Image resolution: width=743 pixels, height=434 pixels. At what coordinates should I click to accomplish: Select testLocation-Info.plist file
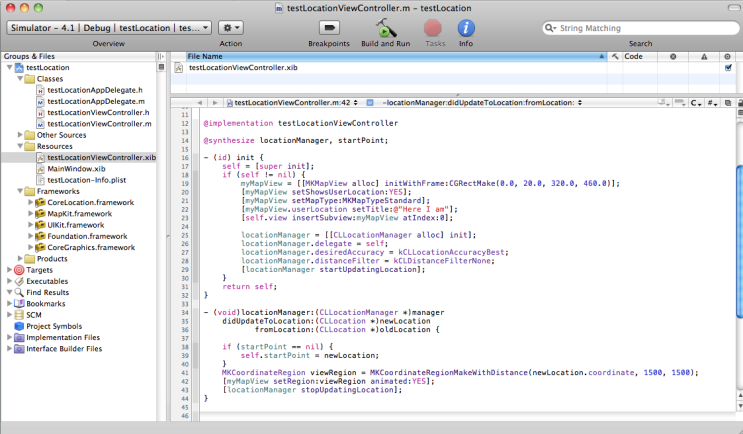87,180
